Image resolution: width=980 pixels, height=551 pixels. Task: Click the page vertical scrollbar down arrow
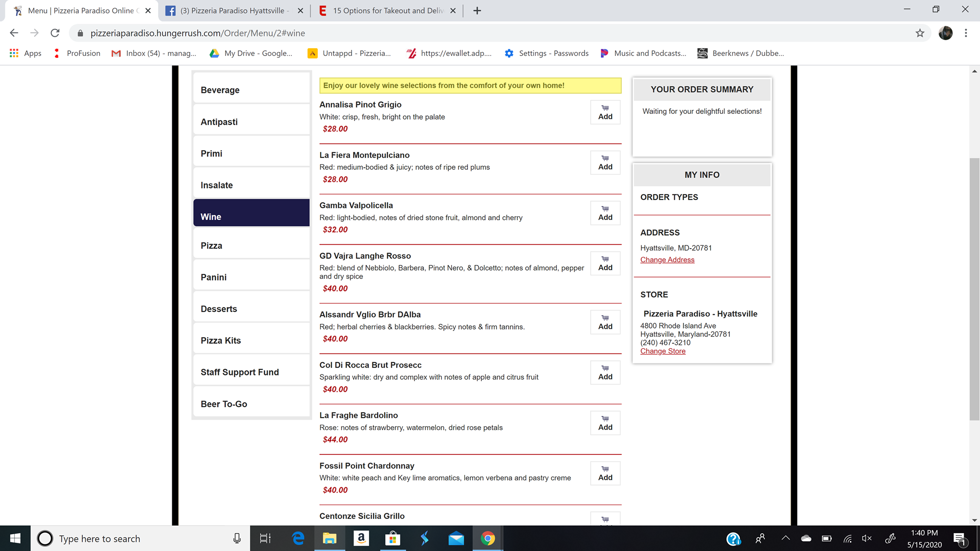click(x=974, y=520)
